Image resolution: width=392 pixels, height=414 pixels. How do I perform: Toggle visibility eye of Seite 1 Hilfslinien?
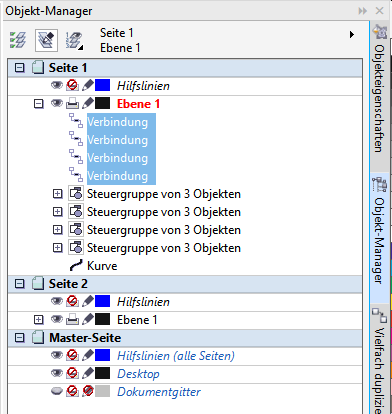coord(57,86)
